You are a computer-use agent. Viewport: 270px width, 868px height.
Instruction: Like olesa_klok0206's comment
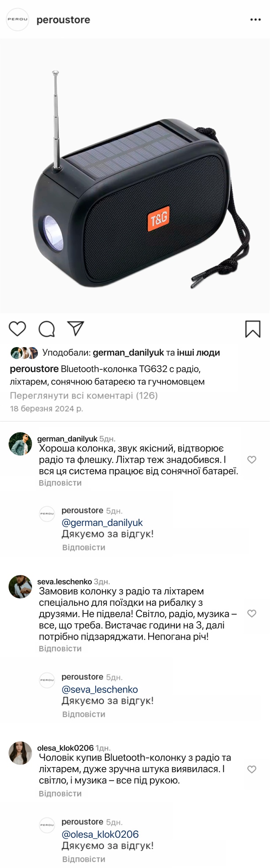coord(252,770)
